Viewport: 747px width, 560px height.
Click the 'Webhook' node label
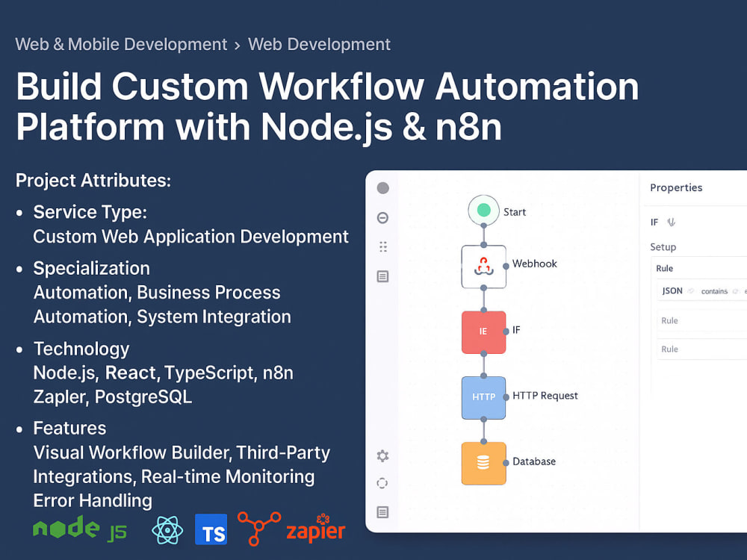coord(535,264)
